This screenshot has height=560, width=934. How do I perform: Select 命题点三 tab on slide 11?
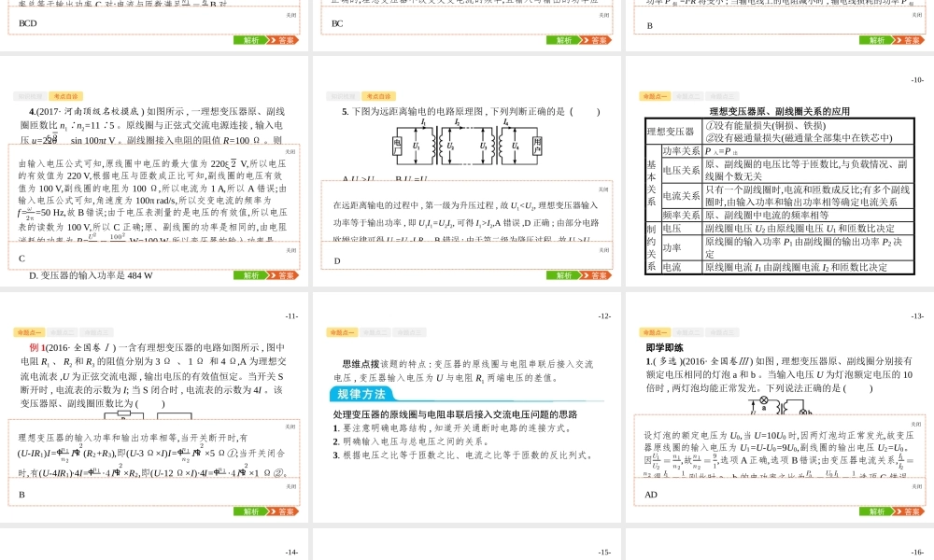97,332
